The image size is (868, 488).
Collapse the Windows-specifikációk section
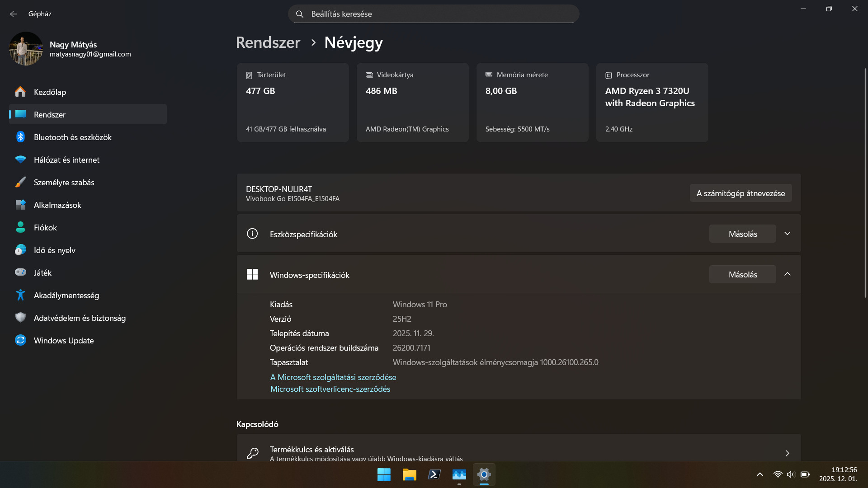787,274
